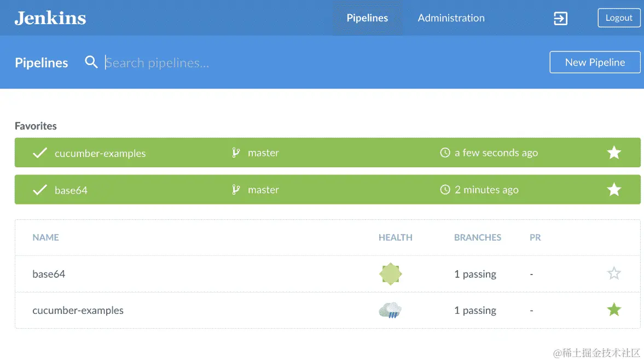Click the checkmark status icon on cucumber-examples favorite
The height and width of the screenshot is (362, 644).
point(40,153)
